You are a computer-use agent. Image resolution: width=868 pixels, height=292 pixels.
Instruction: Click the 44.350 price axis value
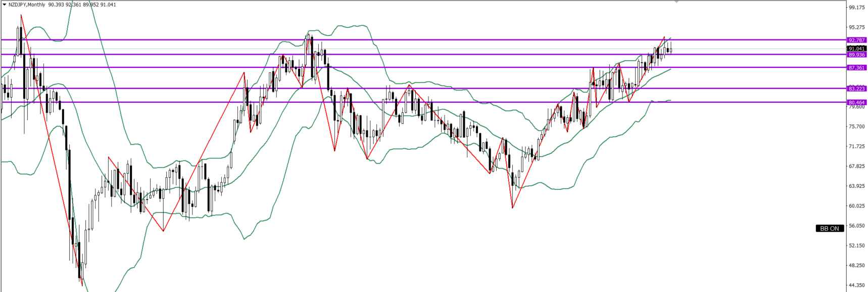[856, 285]
